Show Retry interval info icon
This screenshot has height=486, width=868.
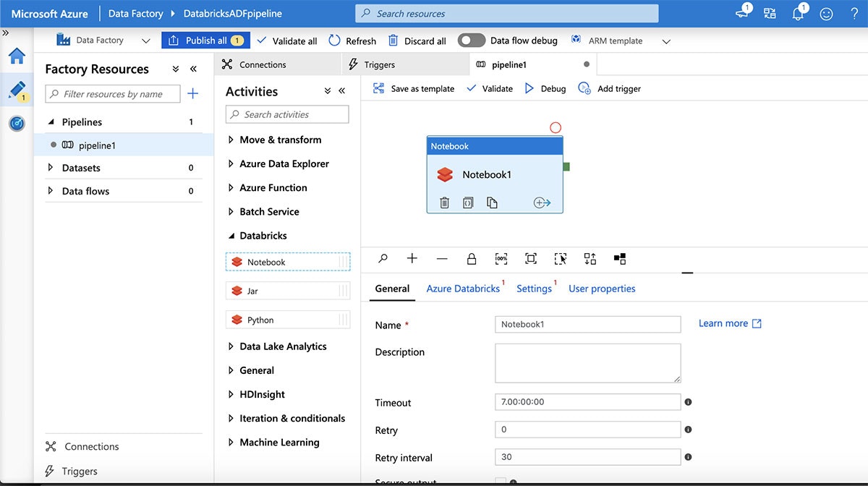click(x=688, y=456)
